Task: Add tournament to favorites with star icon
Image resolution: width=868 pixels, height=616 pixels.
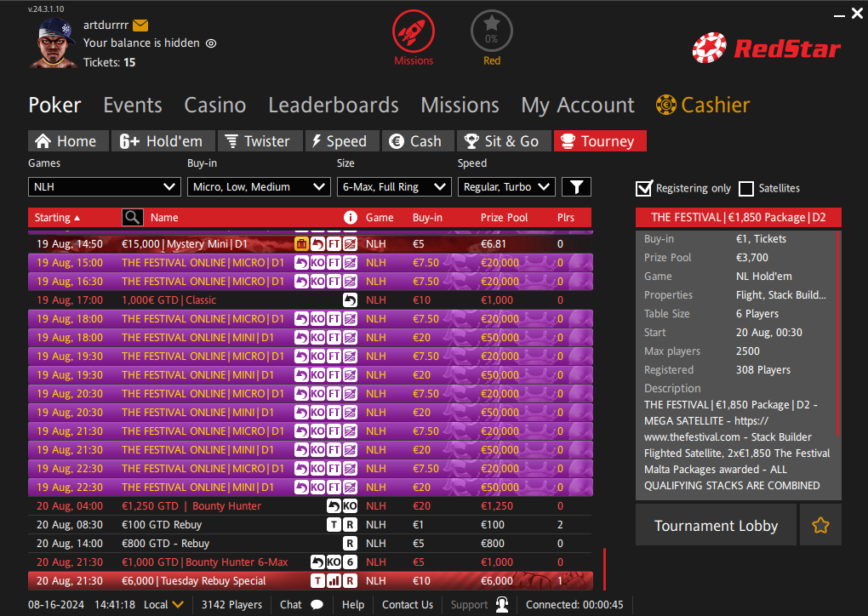Action: pyautogui.click(x=820, y=525)
